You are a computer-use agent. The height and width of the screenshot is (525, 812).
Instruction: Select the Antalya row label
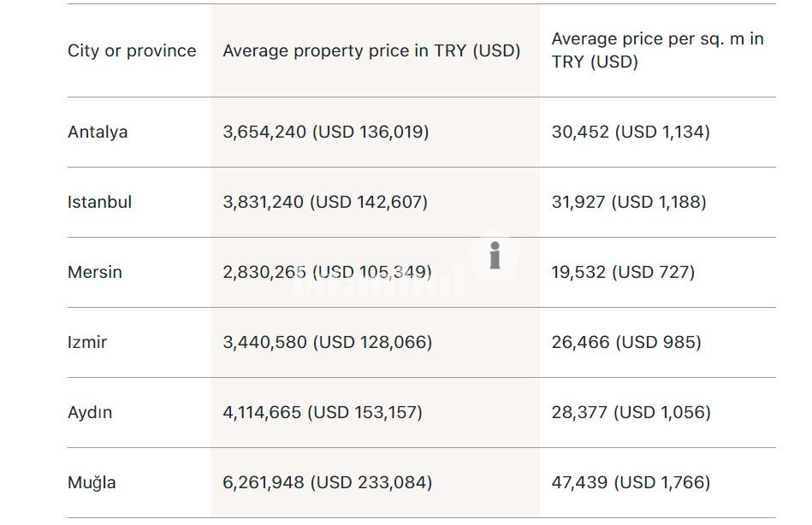point(98,132)
